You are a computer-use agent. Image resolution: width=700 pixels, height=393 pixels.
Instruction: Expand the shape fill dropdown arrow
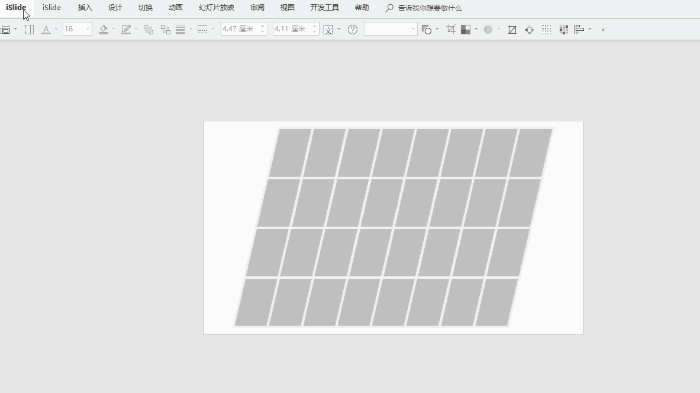(113, 29)
